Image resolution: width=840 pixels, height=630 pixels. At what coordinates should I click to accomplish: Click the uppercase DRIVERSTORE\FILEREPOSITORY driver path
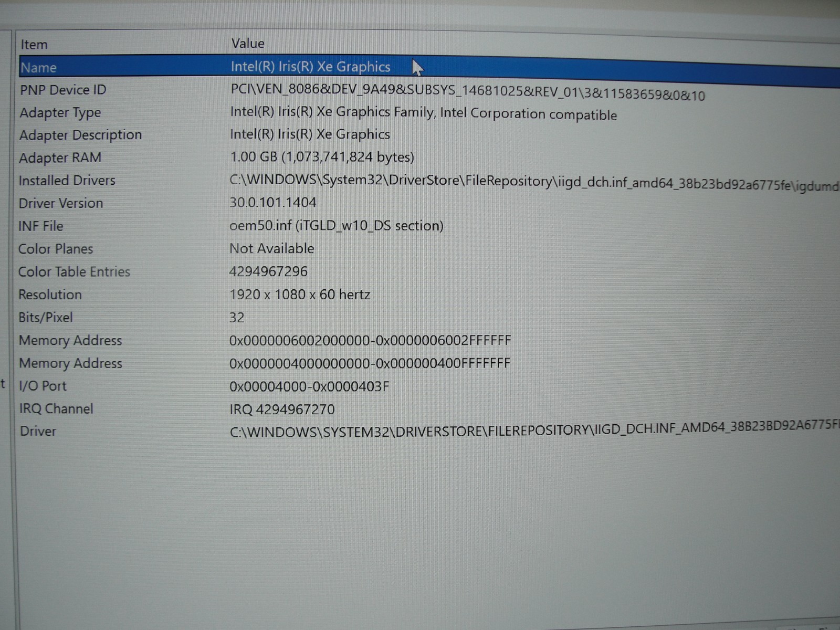534,429
